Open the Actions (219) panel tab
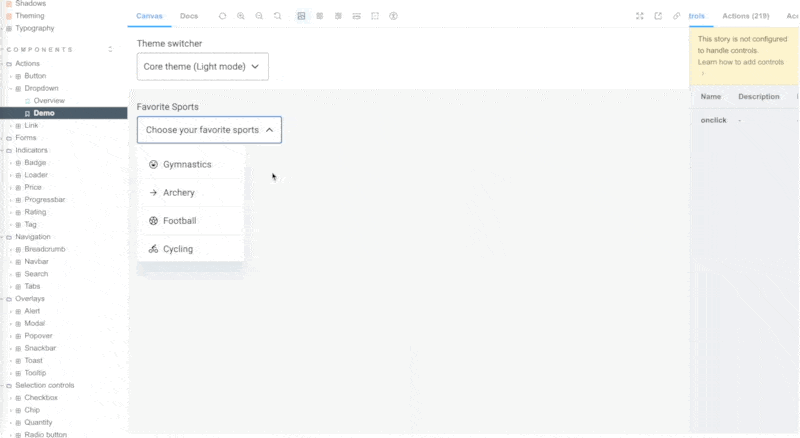The width and height of the screenshot is (800, 438). point(745,16)
